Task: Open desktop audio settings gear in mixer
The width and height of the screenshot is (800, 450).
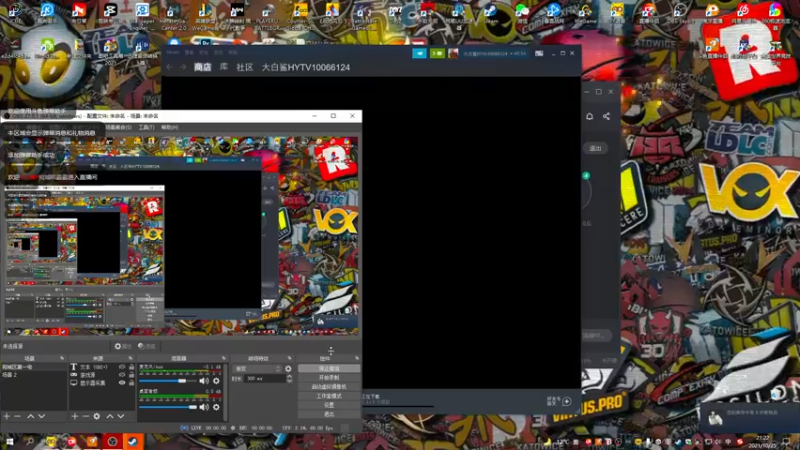Action: [216, 407]
